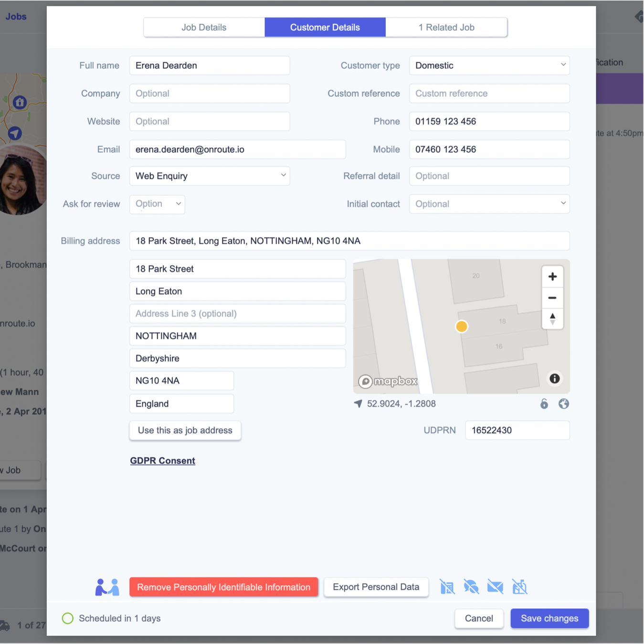This screenshot has width=644, height=644.
Task: Open the Ask for review dropdown
Action: (x=157, y=204)
